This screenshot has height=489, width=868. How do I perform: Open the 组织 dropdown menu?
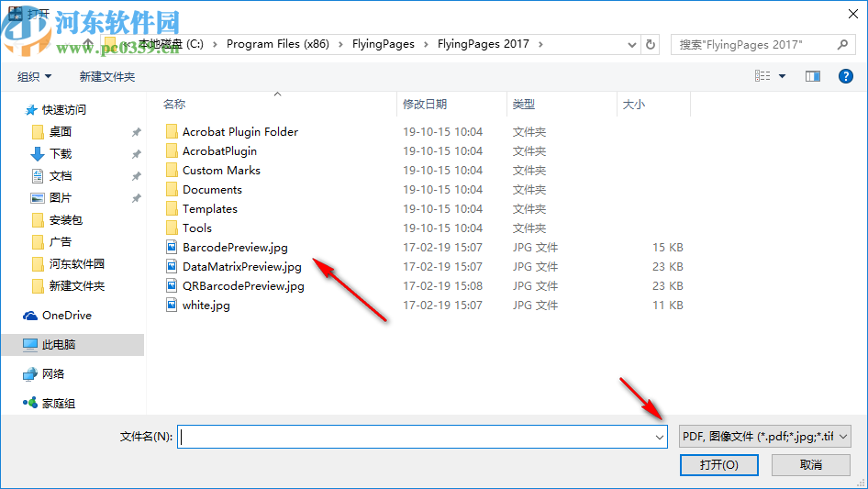34,76
